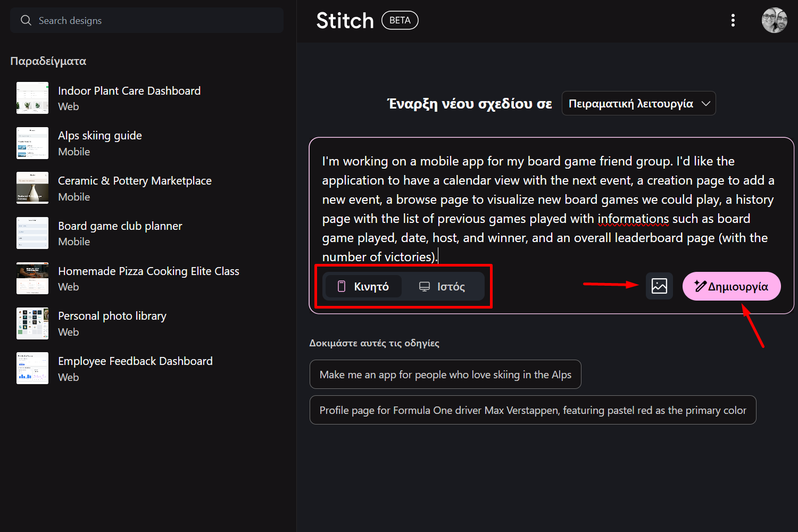798x532 pixels.
Task: Use the skiing in the Alps prompt suggestion
Action: [445, 375]
